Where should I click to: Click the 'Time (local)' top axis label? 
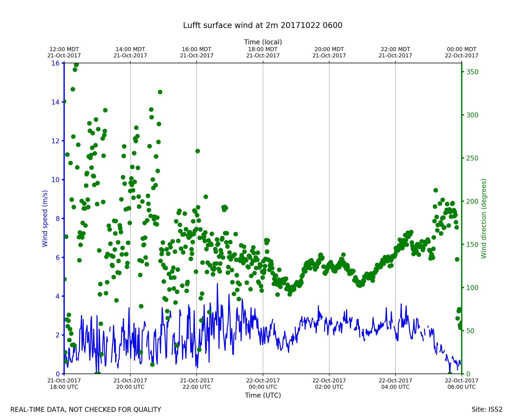coord(263,42)
